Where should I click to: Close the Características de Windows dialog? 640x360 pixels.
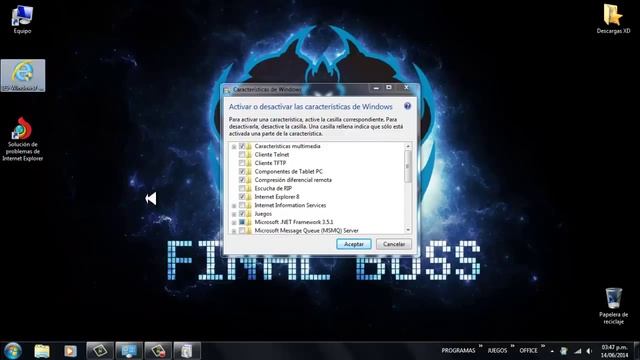click(406, 88)
